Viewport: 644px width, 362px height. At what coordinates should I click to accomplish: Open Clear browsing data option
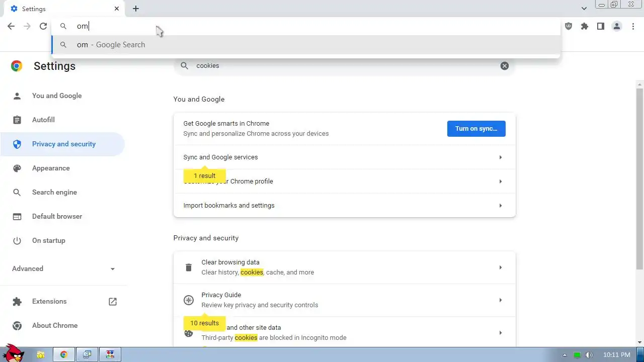coord(344,267)
